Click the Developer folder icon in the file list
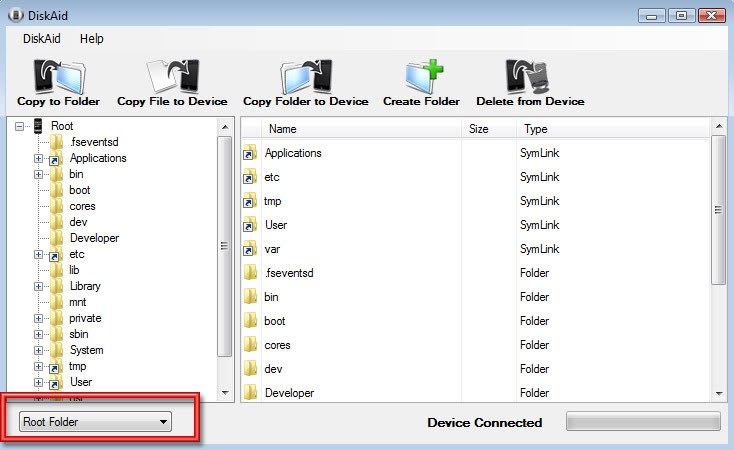734x450 pixels. [x=250, y=392]
